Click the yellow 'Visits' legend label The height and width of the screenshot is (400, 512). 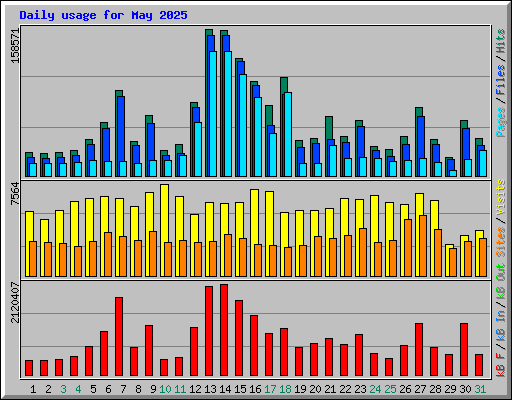pos(501,197)
